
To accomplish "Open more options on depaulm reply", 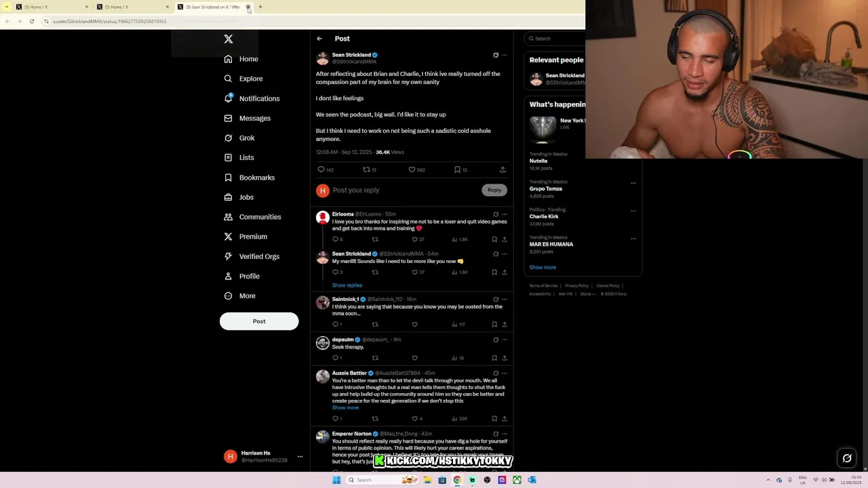I will coord(505,340).
